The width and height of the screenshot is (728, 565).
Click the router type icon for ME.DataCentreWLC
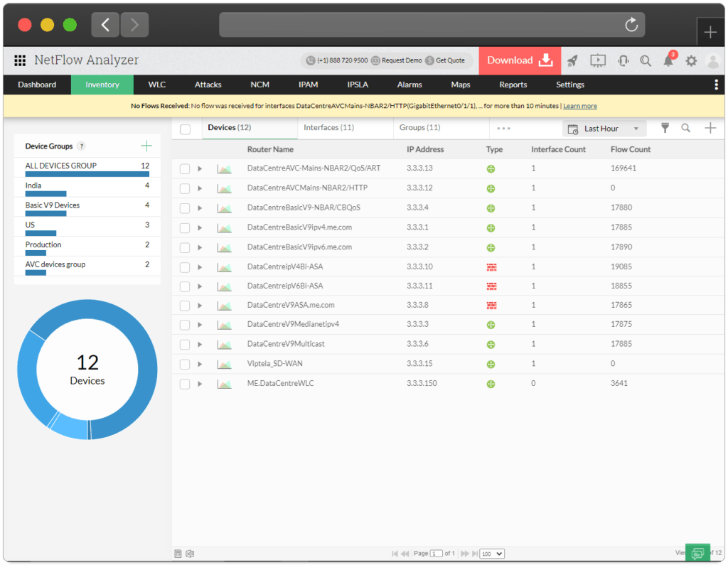pos(491,384)
